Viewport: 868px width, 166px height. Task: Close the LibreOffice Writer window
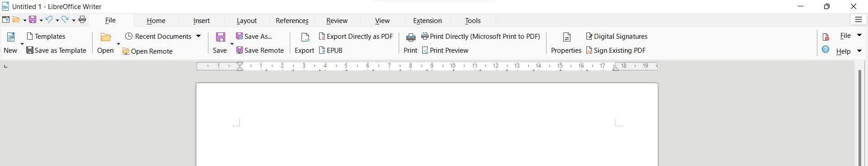pos(854,6)
